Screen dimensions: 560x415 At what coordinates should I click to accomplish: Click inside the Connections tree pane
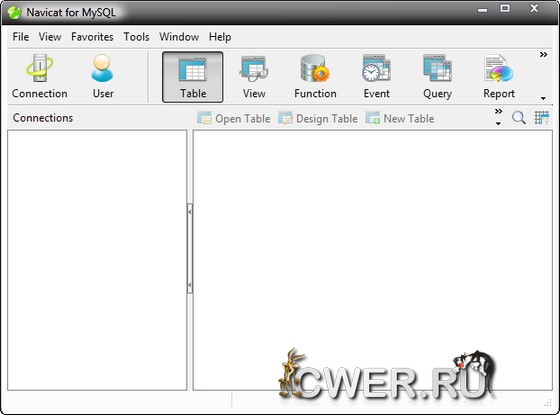pyautogui.click(x=97, y=260)
